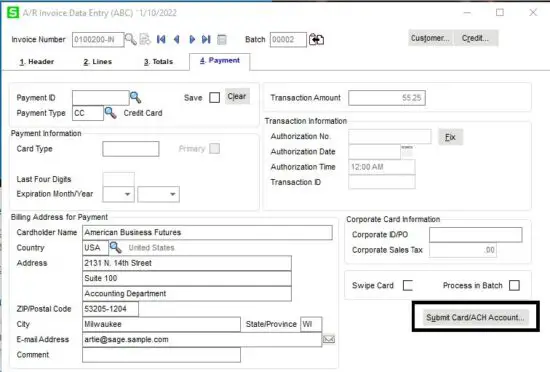Open the Authorization Date calendar icon
Screen dimensions: 550x372
(407, 151)
